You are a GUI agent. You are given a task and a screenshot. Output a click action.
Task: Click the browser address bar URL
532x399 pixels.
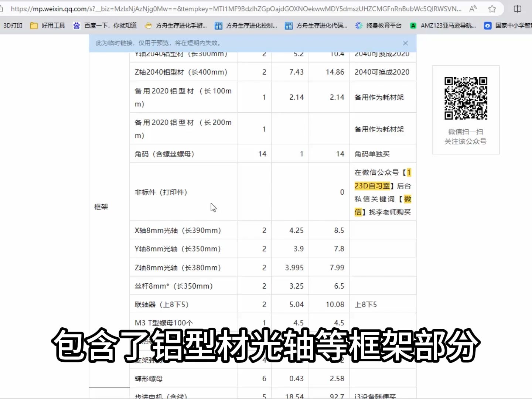(236, 8)
